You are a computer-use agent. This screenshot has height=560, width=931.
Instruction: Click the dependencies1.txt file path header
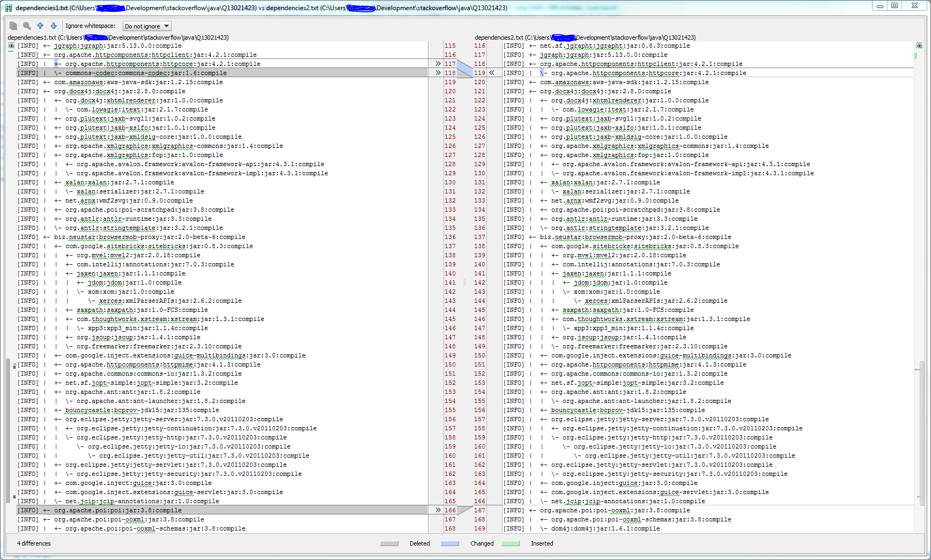click(x=118, y=38)
